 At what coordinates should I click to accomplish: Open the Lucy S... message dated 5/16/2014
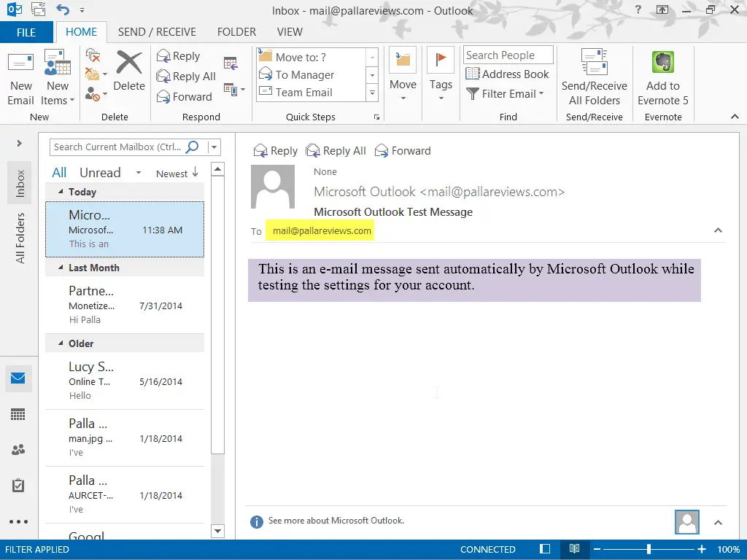coord(125,381)
